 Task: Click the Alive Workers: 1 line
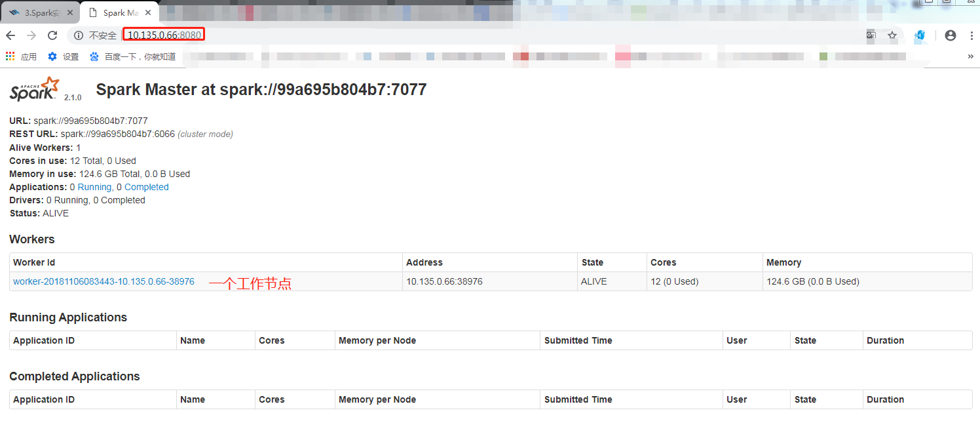pyautogui.click(x=45, y=148)
